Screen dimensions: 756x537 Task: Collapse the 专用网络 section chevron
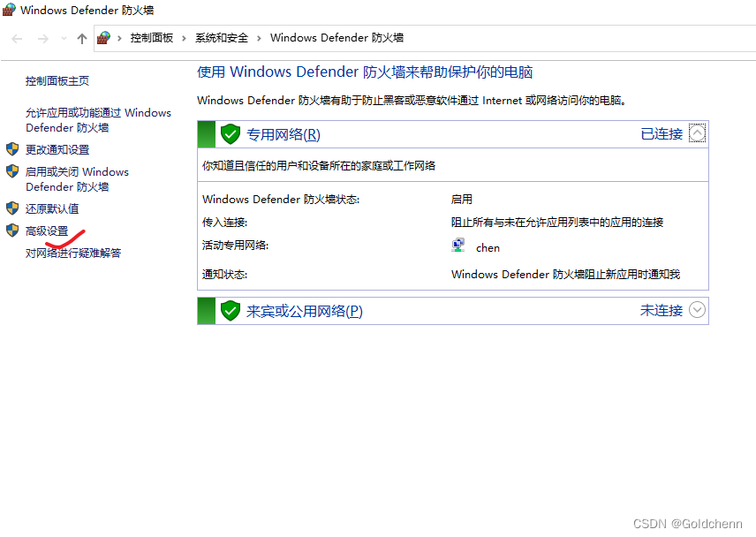click(x=697, y=132)
